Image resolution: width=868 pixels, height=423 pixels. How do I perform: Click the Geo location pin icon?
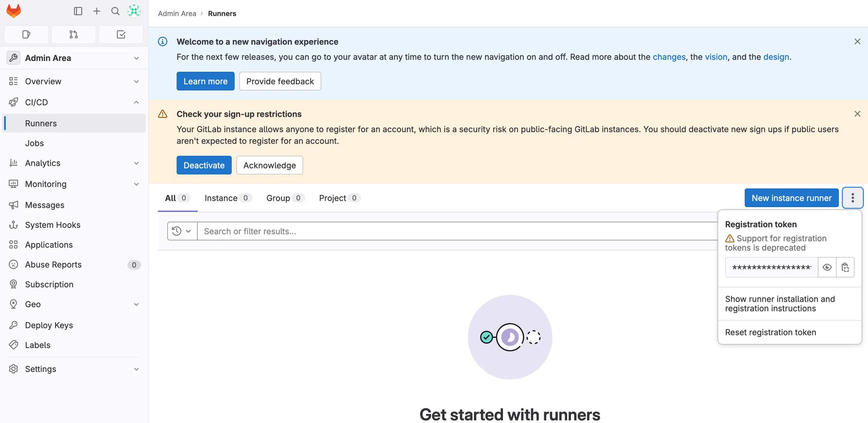13,304
